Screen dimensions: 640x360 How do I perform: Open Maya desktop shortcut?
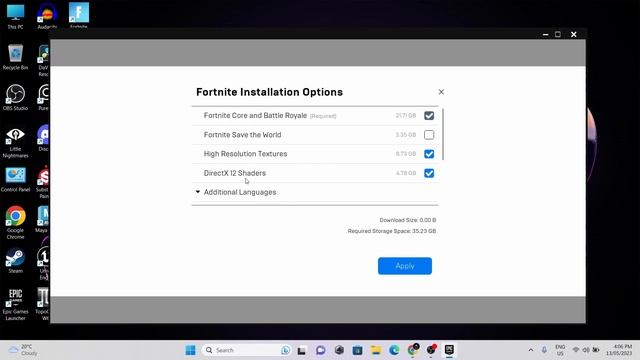pyautogui.click(x=42, y=219)
